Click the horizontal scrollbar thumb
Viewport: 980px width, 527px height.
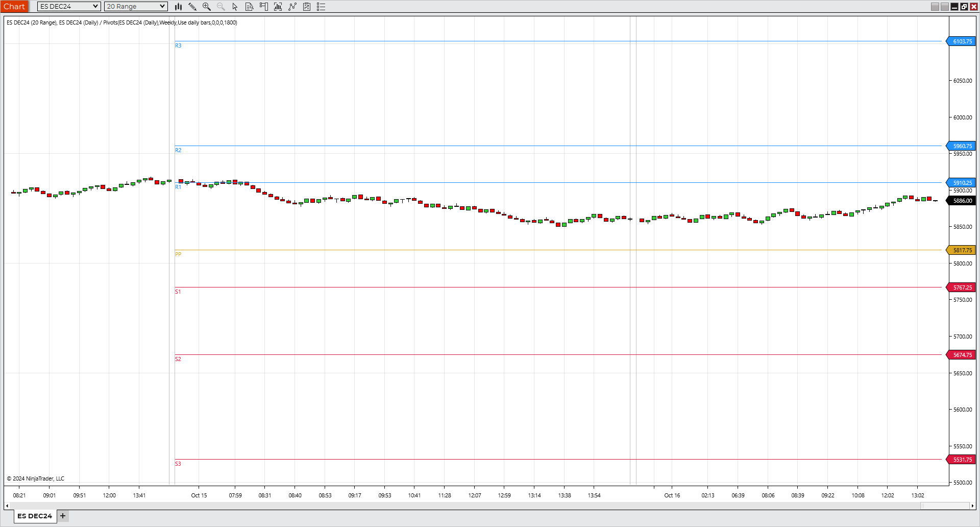coord(945,506)
